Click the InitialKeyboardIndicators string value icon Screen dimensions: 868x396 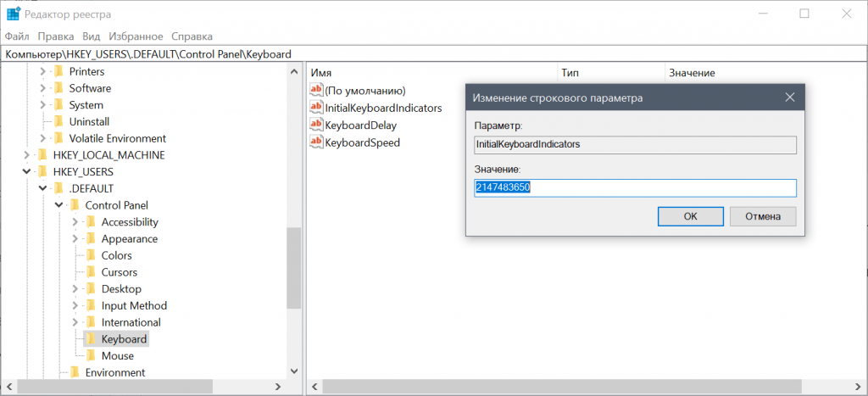[317, 108]
